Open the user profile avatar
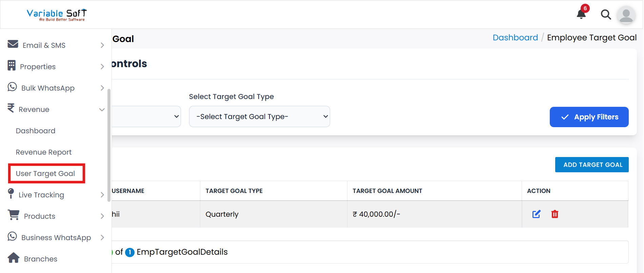 click(x=626, y=15)
